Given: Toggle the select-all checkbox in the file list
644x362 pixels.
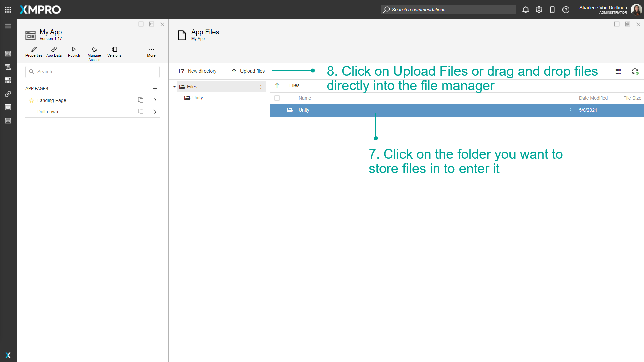Looking at the screenshot, I should (277, 98).
